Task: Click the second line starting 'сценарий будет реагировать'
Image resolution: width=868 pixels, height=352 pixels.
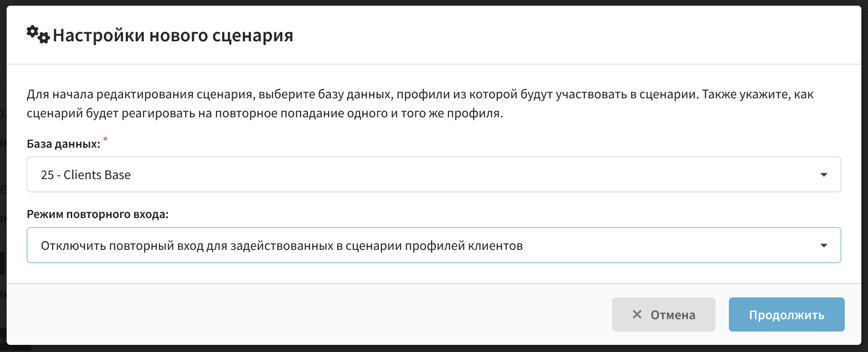Action: click(x=264, y=113)
